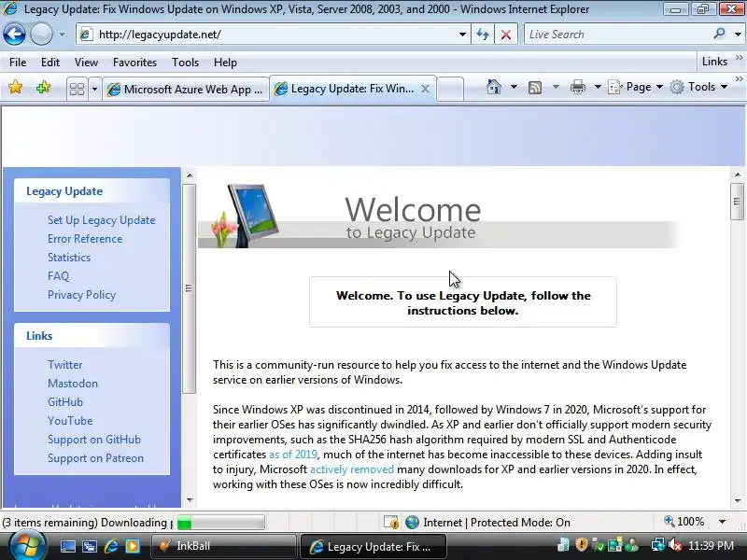This screenshot has height=560, width=747.
Task: Open the zoom level dropdown arrow
Action: [722, 522]
